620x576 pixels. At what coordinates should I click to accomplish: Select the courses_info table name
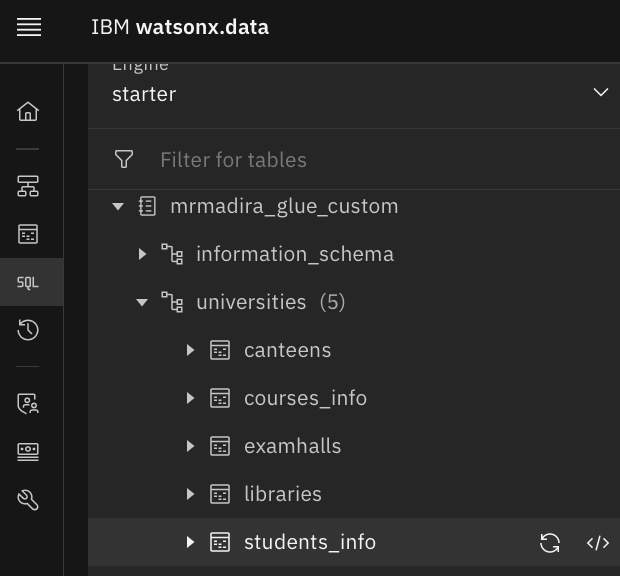coord(305,398)
